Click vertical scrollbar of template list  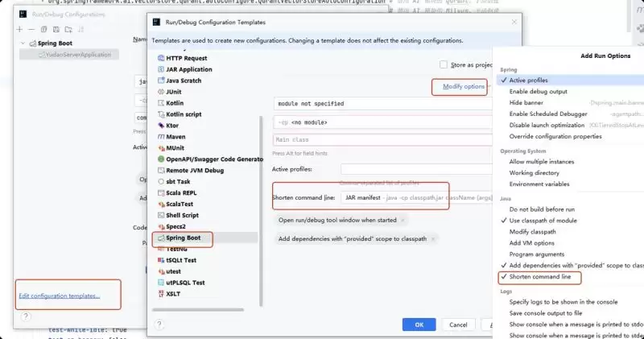tap(261, 212)
